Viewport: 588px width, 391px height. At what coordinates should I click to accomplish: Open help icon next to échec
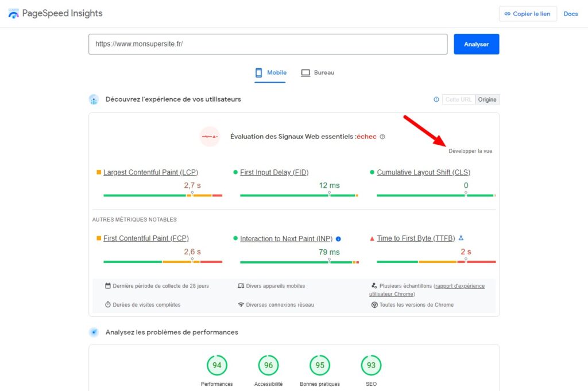point(382,137)
